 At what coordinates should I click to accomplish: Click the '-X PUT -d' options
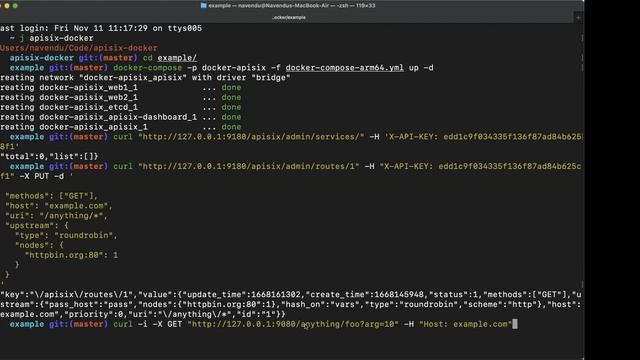tap(42, 176)
